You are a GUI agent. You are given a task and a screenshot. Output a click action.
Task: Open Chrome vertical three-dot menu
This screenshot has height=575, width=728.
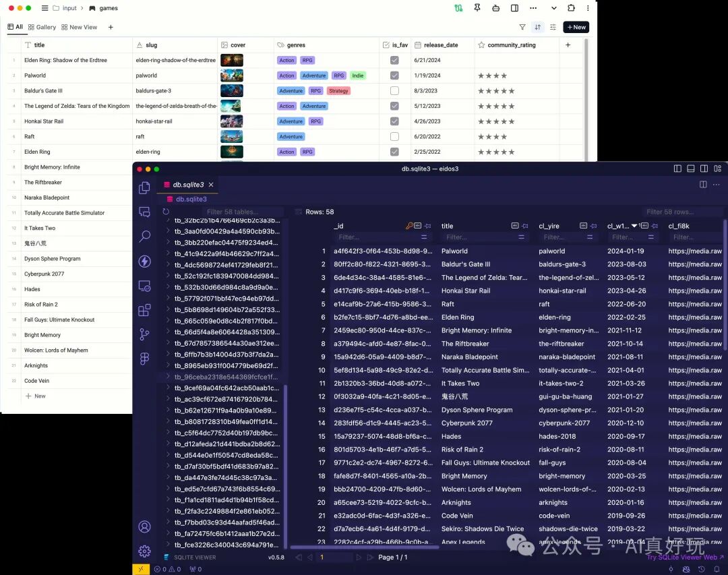(x=588, y=8)
